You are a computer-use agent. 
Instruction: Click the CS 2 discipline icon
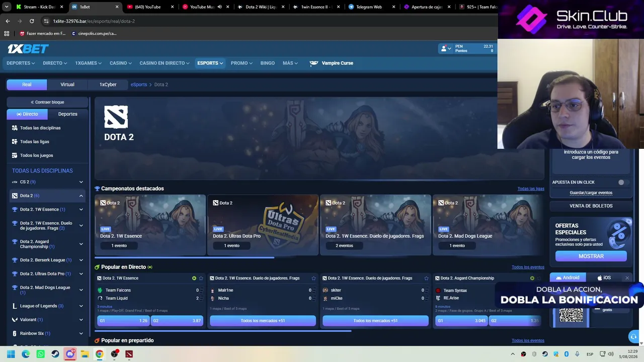point(15,182)
